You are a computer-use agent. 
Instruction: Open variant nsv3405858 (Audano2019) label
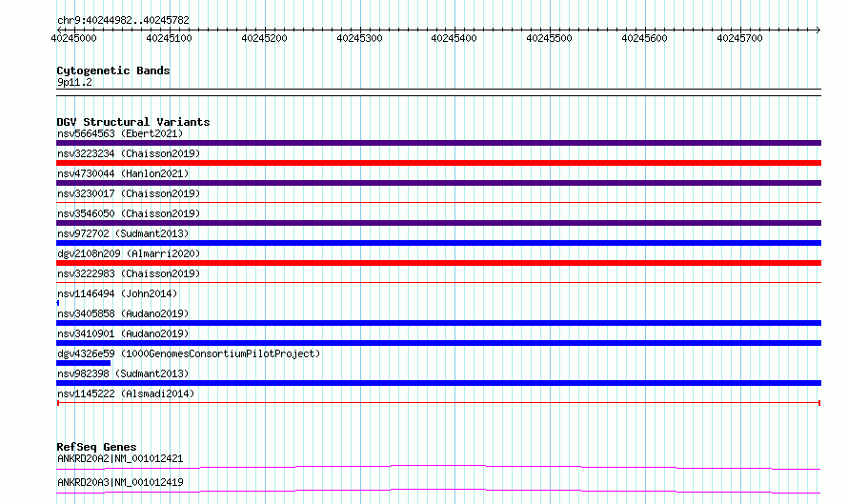(x=123, y=313)
